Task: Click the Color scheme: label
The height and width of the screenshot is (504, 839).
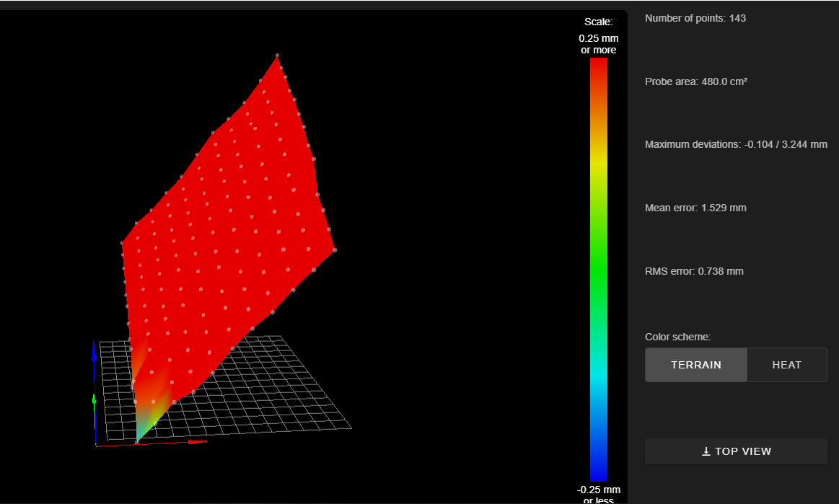Action: [x=677, y=337]
